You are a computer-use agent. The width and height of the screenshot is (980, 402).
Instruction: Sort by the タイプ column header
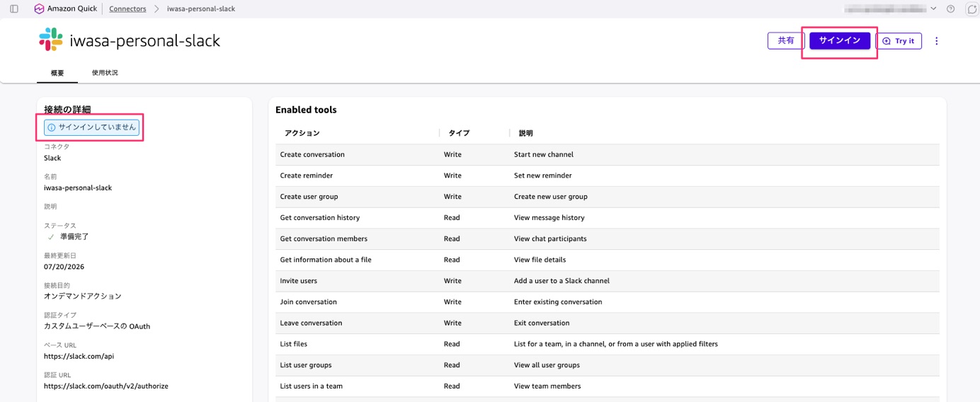tap(459, 133)
